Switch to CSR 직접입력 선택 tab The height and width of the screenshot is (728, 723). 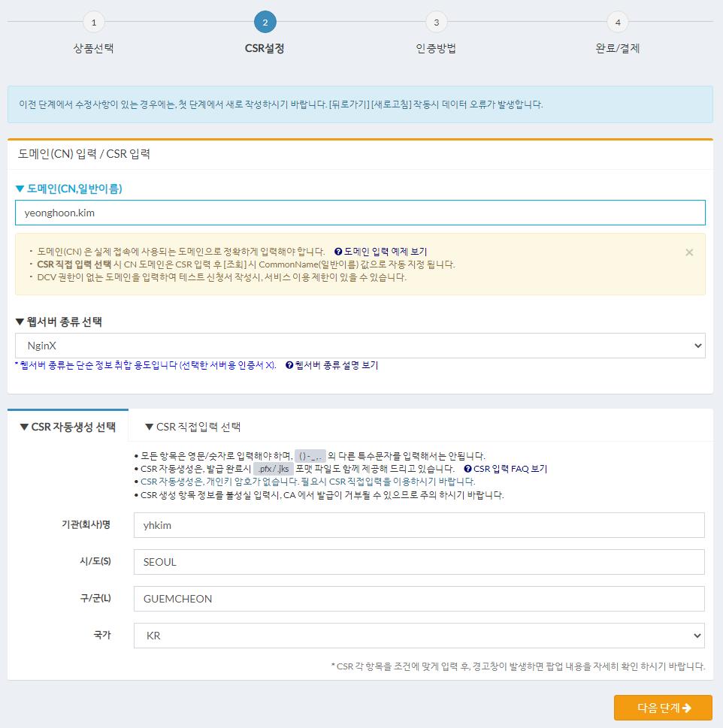click(192, 427)
